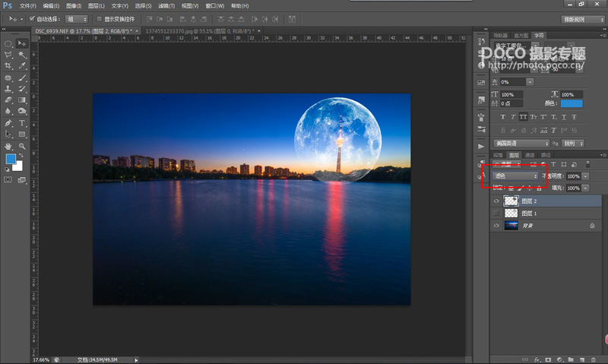The height and width of the screenshot is (364, 608).
Task: Toggle Quick Mask mode
Action: pos(8,180)
